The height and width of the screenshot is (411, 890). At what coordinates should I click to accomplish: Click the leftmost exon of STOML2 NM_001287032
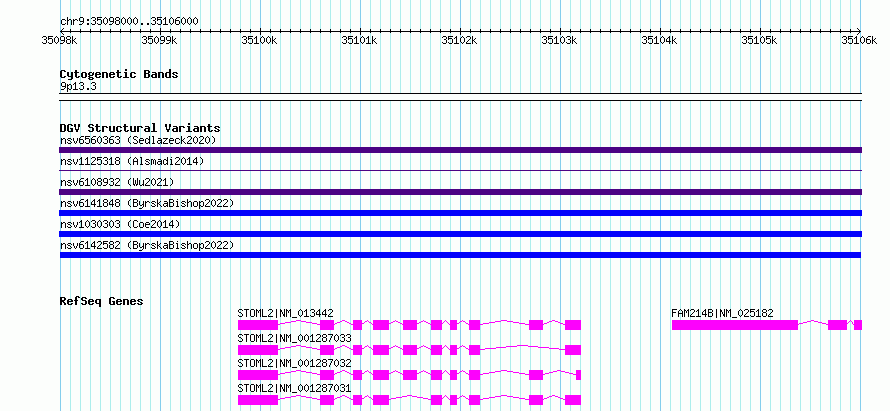[258, 375]
